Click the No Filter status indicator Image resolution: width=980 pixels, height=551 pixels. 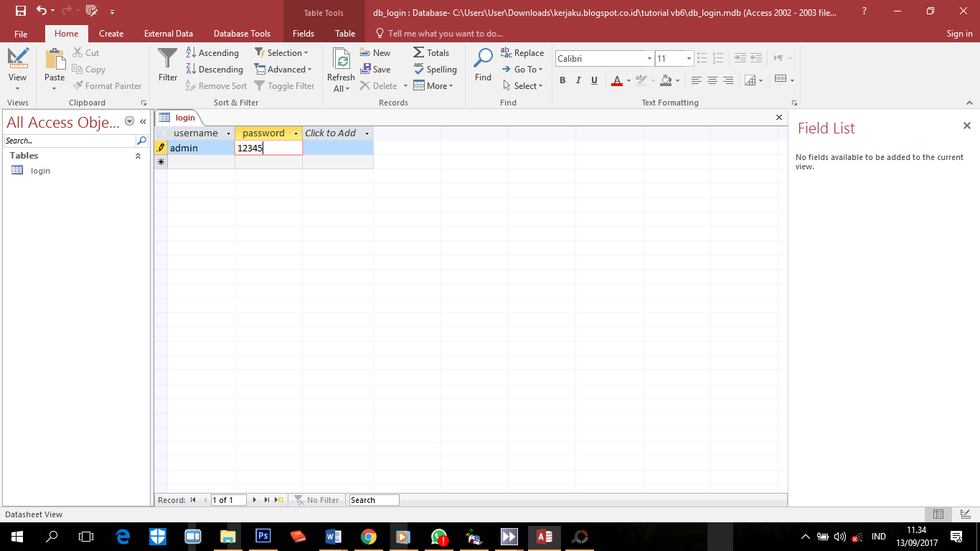[318, 500]
